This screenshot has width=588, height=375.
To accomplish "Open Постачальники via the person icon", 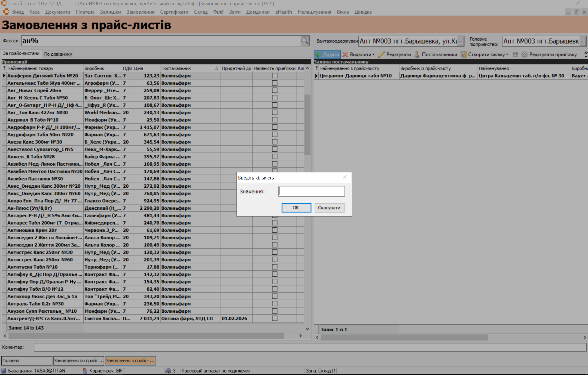I will (x=417, y=54).
